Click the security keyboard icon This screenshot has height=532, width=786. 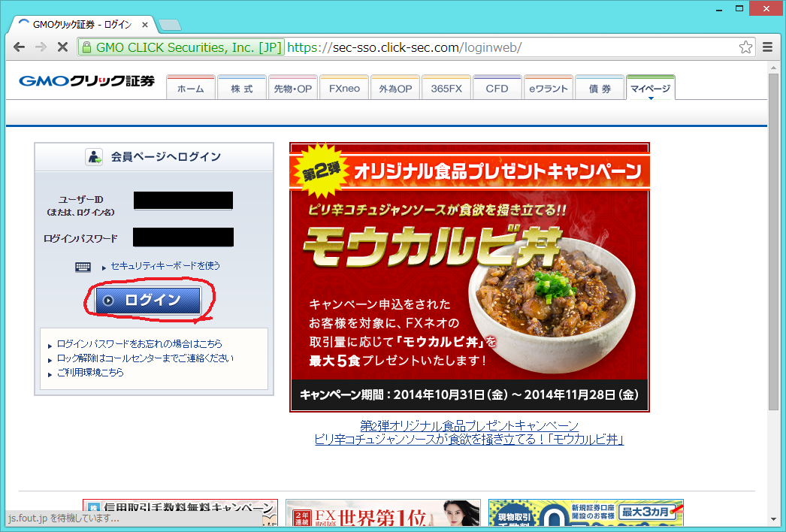[83, 267]
